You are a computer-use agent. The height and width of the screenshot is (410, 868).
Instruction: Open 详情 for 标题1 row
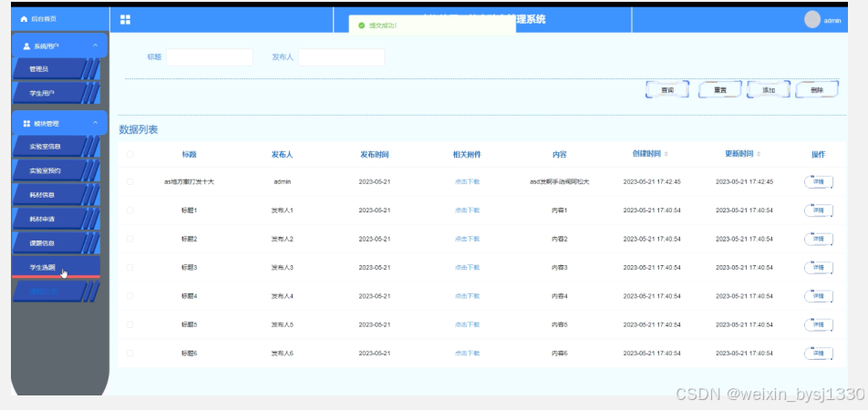(819, 210)
